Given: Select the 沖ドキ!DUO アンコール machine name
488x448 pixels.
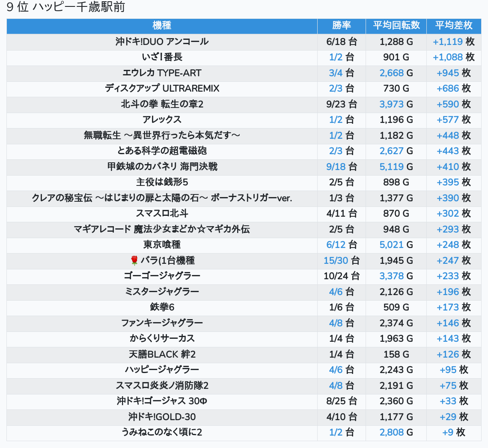Looking at the screenshot, I should click(x=162, y=42).
